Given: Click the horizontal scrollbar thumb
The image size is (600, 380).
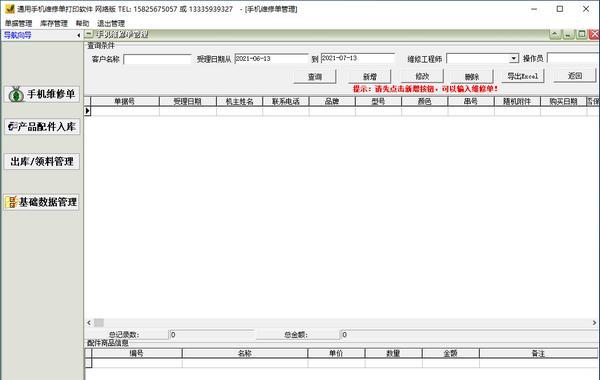Looking at the screenshot, I should pos(99,323).
